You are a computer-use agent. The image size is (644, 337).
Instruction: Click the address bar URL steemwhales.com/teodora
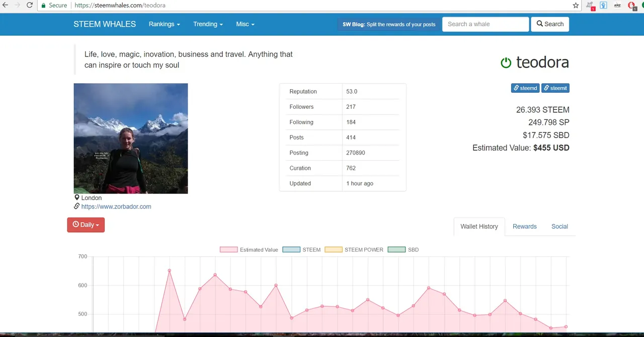tap(120, 5)
